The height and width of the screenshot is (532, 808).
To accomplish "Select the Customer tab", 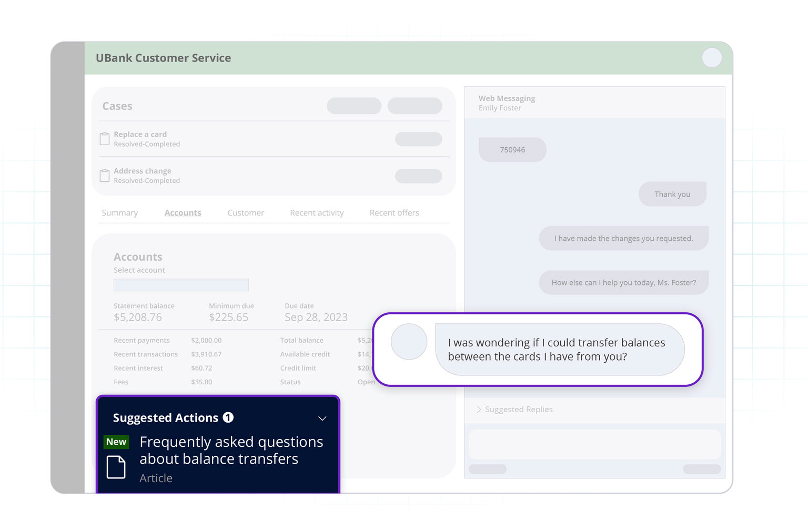I will point(246,212).
